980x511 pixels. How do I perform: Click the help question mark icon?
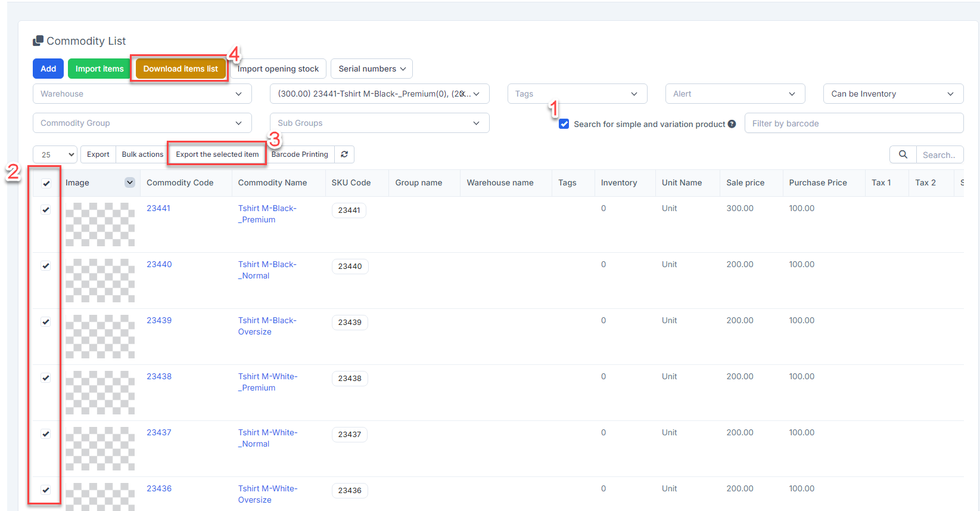click(732, 124)
